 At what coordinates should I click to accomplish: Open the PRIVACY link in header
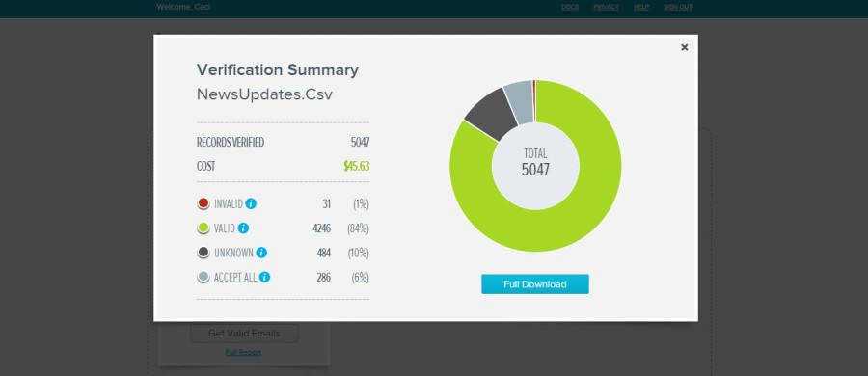607,7
